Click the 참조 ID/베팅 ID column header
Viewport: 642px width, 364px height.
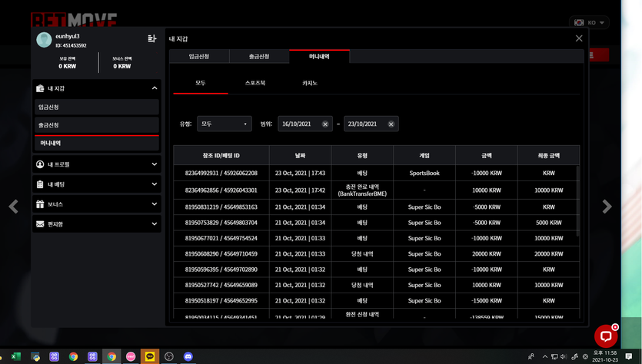221,155
